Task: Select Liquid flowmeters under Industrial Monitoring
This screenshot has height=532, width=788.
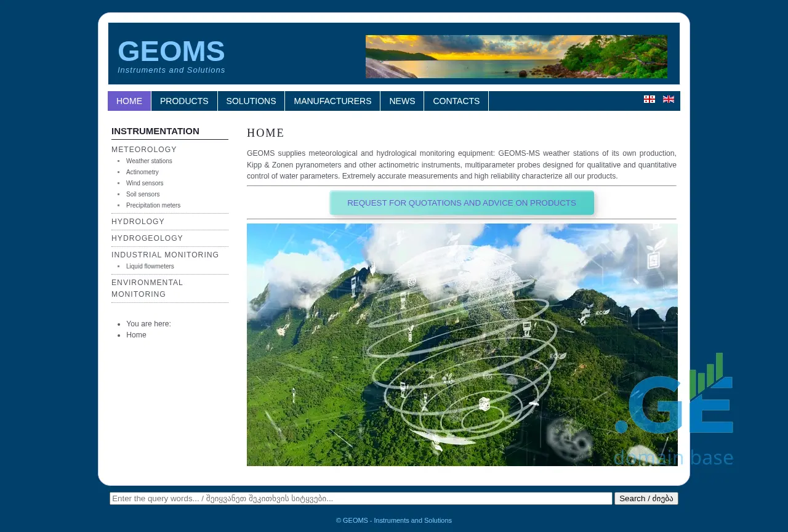Action: (150, 267)
